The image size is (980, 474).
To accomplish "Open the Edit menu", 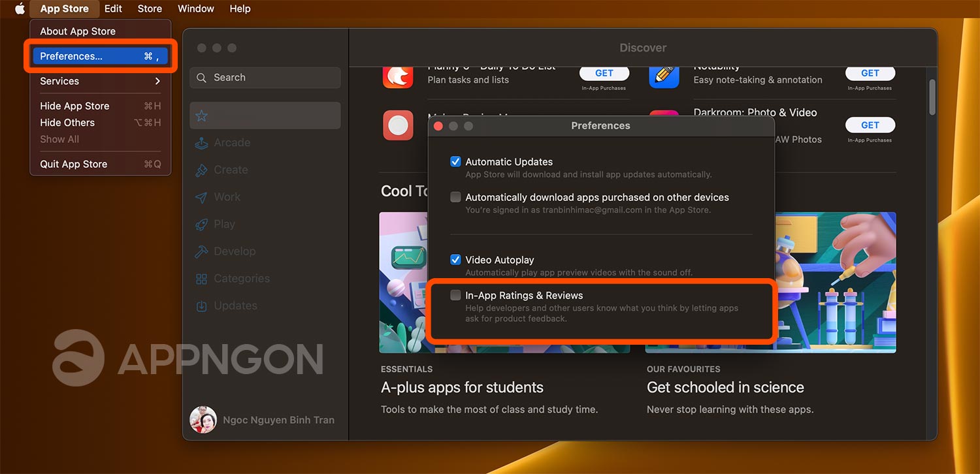I will coord(113,8).
